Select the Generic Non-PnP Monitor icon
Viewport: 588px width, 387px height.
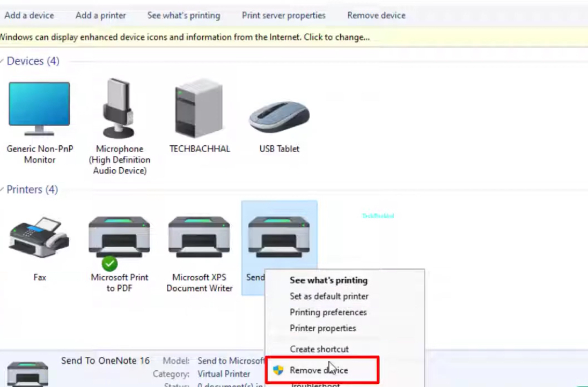tap(39, 109)
